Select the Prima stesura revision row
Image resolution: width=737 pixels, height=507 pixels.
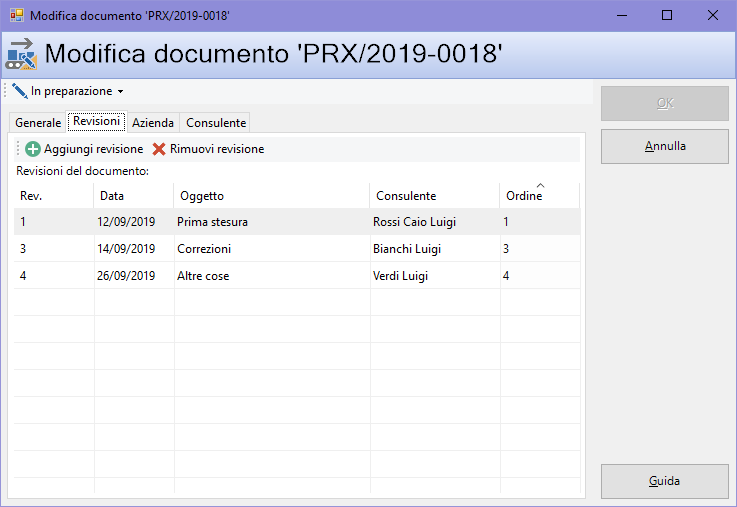pos(211,222)
